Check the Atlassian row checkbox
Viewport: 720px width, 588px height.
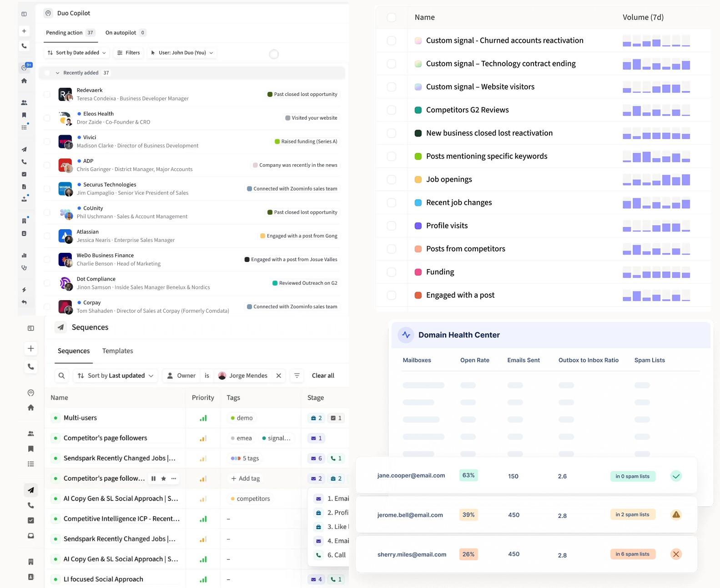pos(47,236)
